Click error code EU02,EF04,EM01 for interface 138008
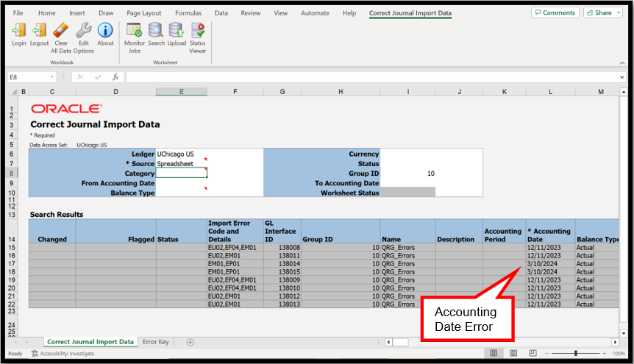The width and height of the screenshot is (634, 364). (235, 248)
